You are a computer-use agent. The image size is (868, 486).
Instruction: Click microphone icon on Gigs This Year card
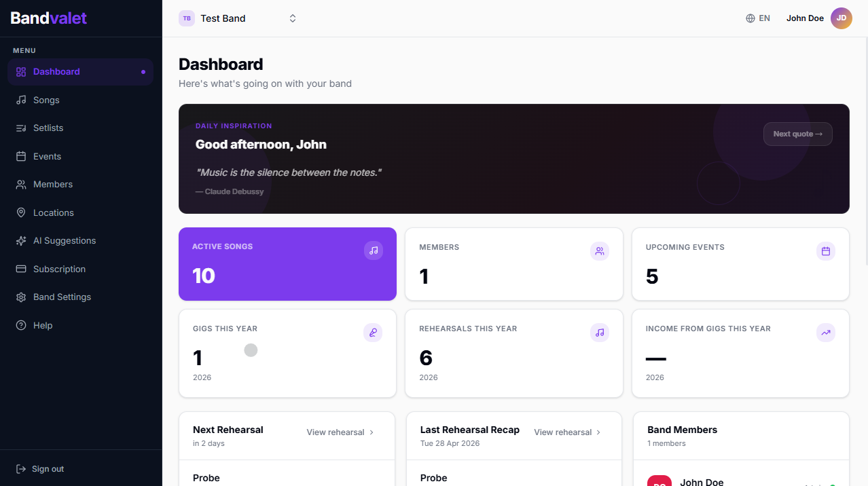coord(373,333)
